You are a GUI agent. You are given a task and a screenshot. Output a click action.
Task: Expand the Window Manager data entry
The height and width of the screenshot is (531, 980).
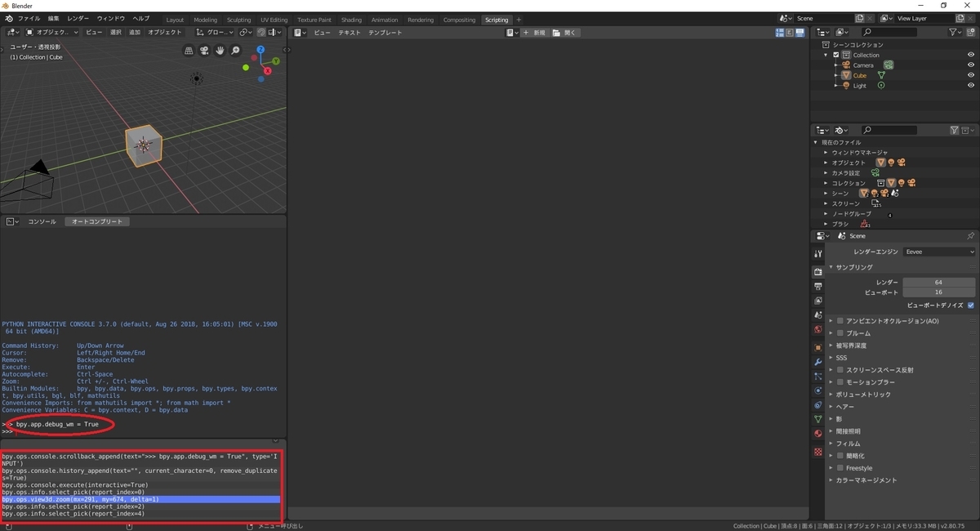(x=826, y=153)
